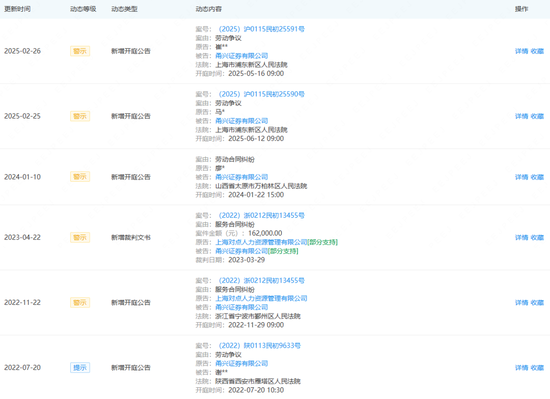The image size is (550, 399).
Task: Select the date cell 2022-11-22
Action: [x=22, y=303]
